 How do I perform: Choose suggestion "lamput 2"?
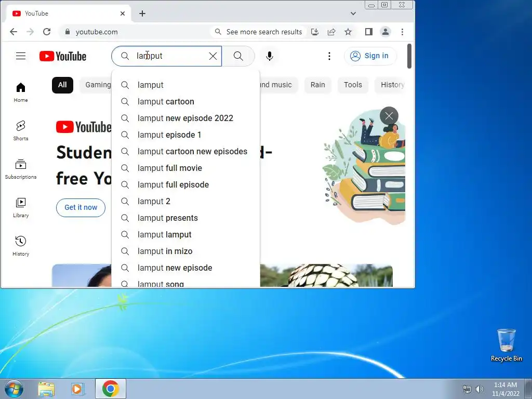pos(185,201)
